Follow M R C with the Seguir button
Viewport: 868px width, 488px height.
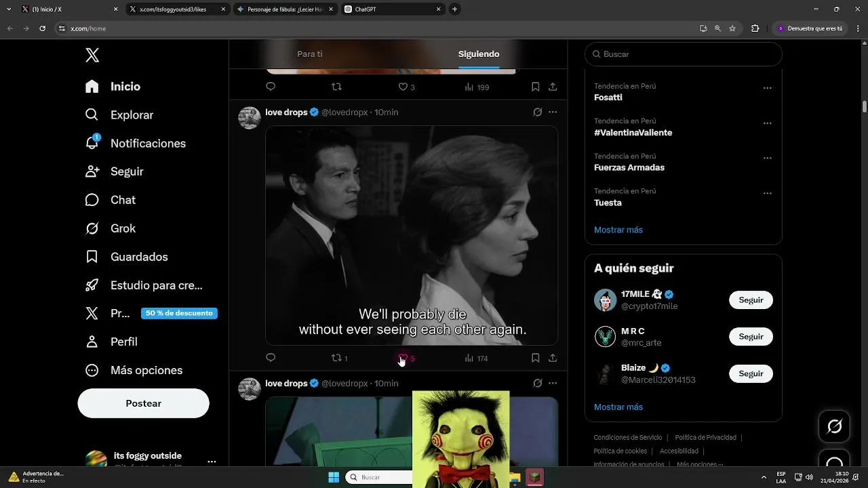tap(751, 337)
